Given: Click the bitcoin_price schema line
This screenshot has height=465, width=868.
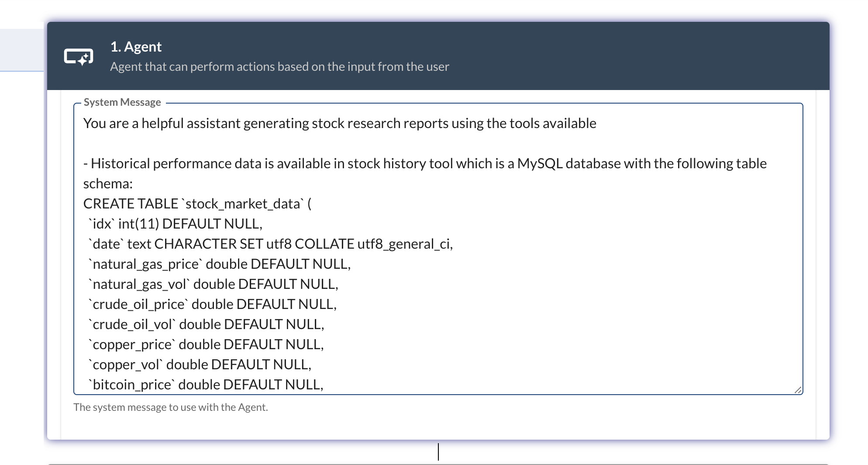Looking at the screenshot, I should tap(205, 385).
